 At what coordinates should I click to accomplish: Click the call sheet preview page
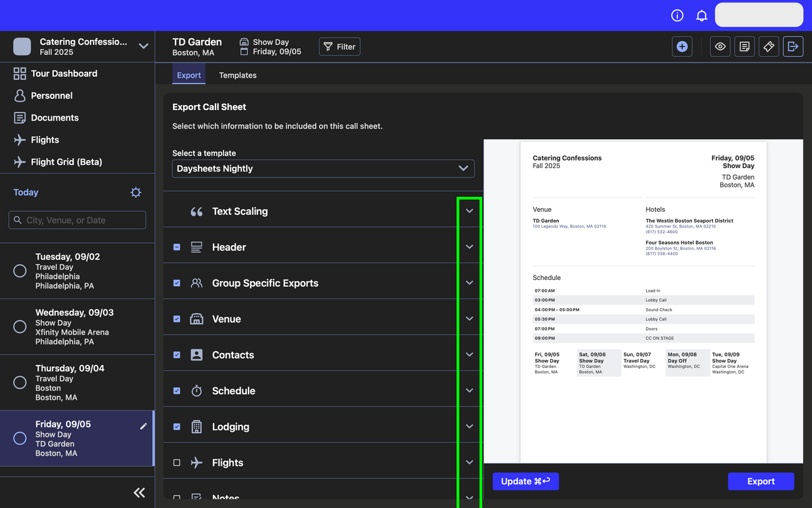tap(643, 302)
